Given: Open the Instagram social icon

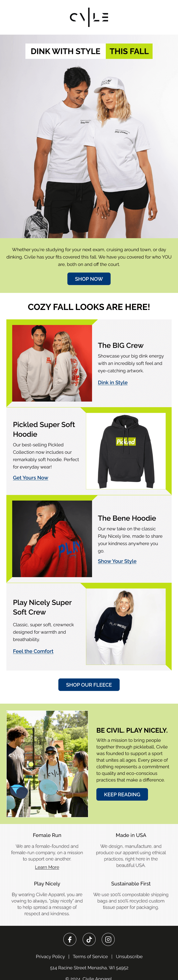Looking at the screenshot, I should pyautogui.click(x=108, y=939).
